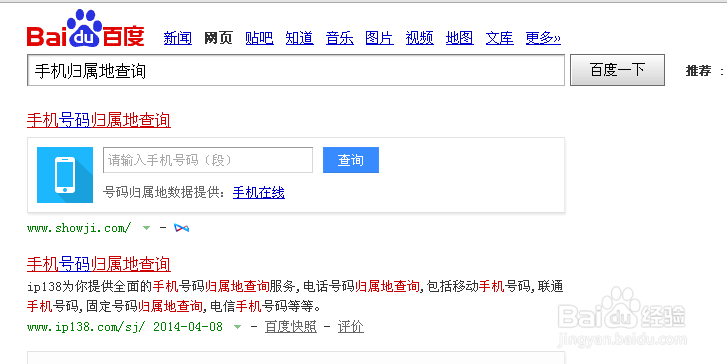Open the 视频 tab
This screenshot has height=364, width=727.
tap(420, 38)
